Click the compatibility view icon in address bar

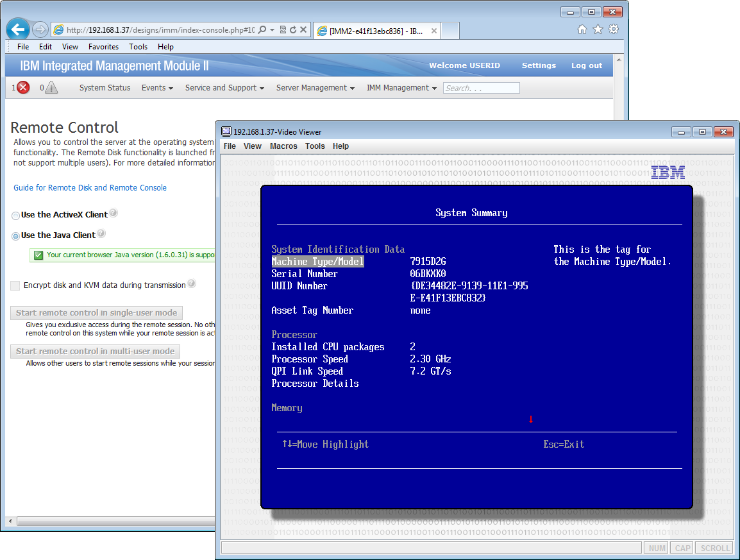pyautogui.click(x=283, y=30)
